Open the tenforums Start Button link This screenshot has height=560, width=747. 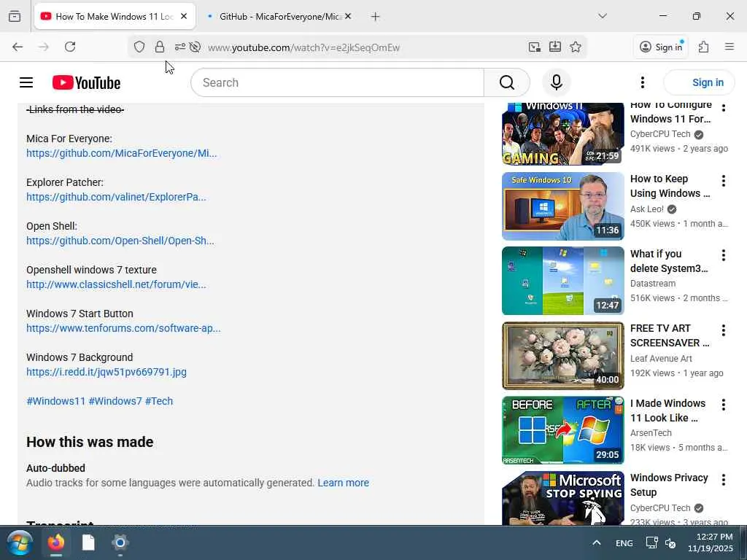[x=123, y=328]
